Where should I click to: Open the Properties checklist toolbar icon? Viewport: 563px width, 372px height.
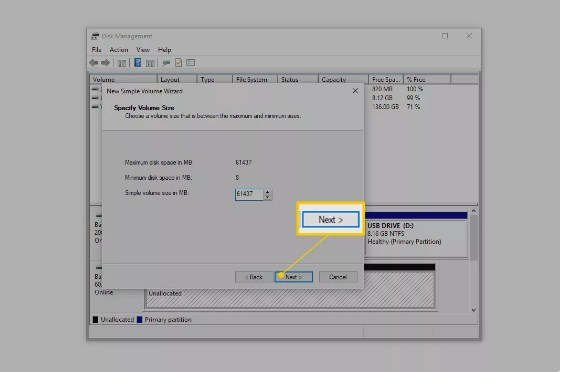178,63
